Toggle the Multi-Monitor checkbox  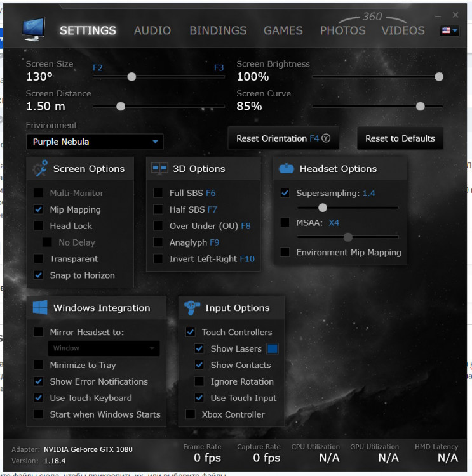point(38,193)
